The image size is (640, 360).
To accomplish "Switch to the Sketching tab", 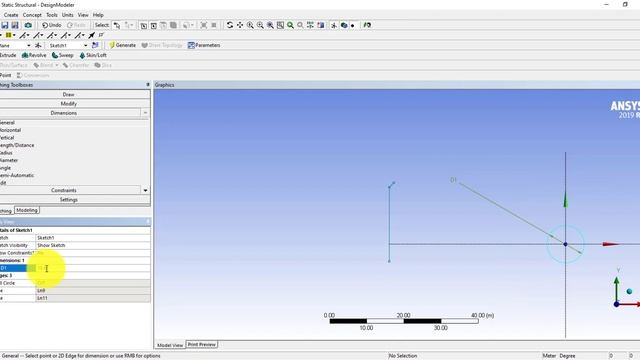I will (6, 211).
